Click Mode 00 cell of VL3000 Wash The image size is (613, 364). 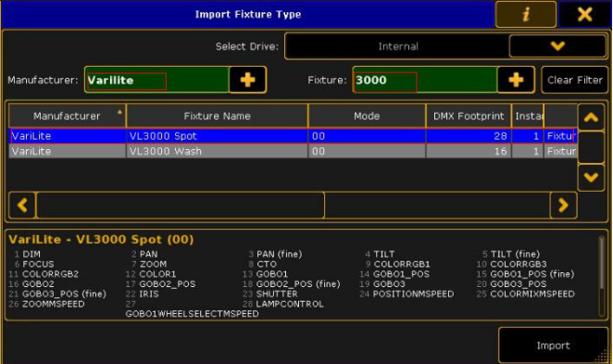coord(367,151)
